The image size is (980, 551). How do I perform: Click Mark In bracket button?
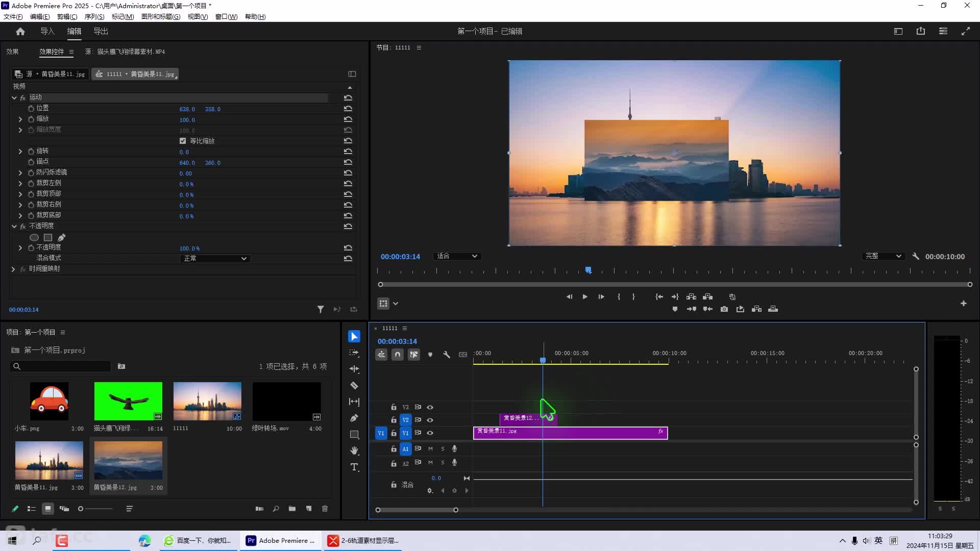pyautogui.click(x=619, y=297)
